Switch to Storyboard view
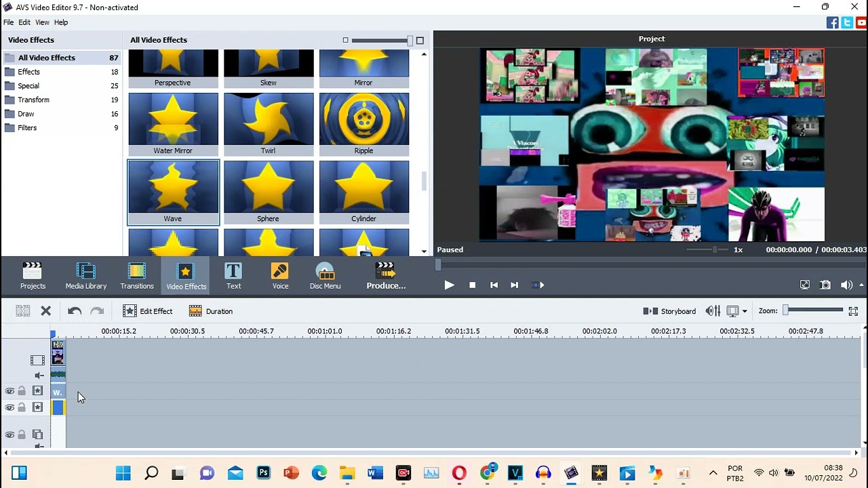Image resolution: width=868 pixels, height=488 pixels. pyautogui.click(x=669, y=311)
